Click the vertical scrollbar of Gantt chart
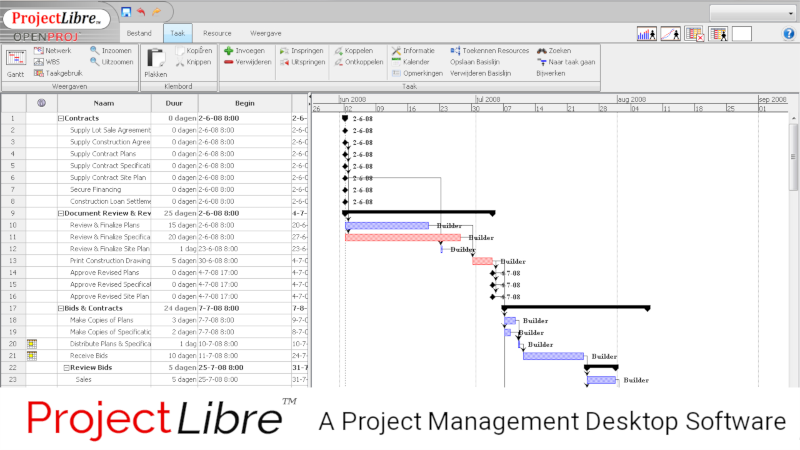The height and width of the screenshot is (450, 800). [793, 156]
